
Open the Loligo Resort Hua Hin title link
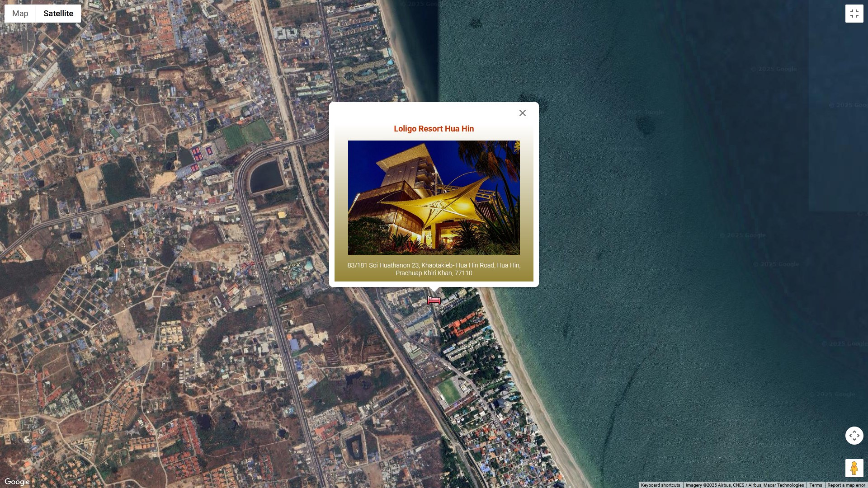[434, 129]
